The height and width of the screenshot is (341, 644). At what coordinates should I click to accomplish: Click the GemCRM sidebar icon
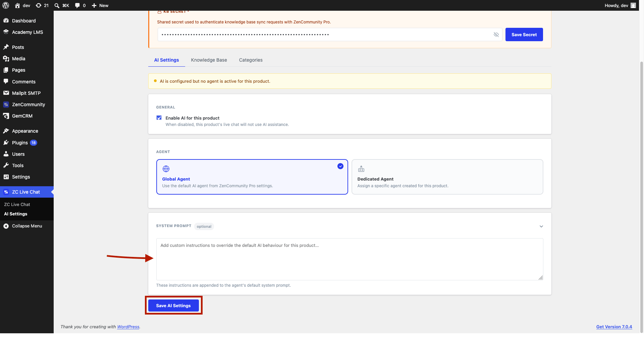tap(6, 116)
